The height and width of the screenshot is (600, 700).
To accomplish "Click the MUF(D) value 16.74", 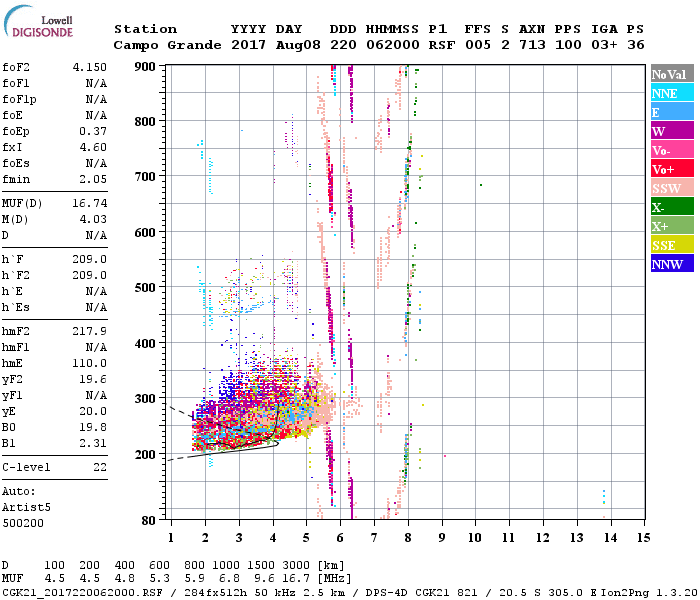I will (90, 203).
